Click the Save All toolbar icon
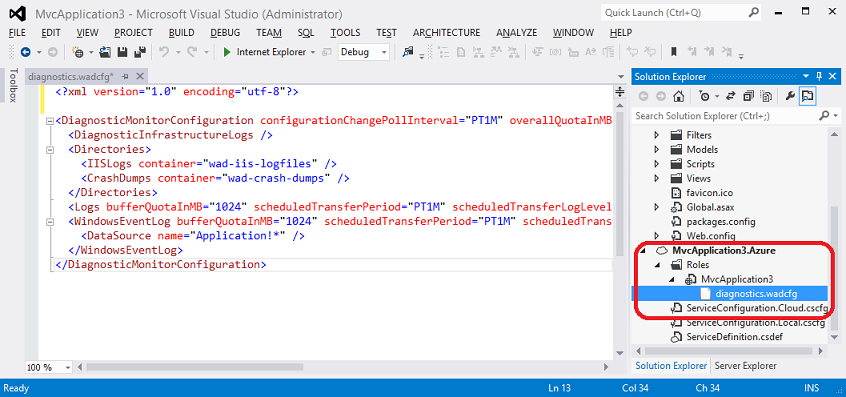846x397 pixels. coord(140,52)
